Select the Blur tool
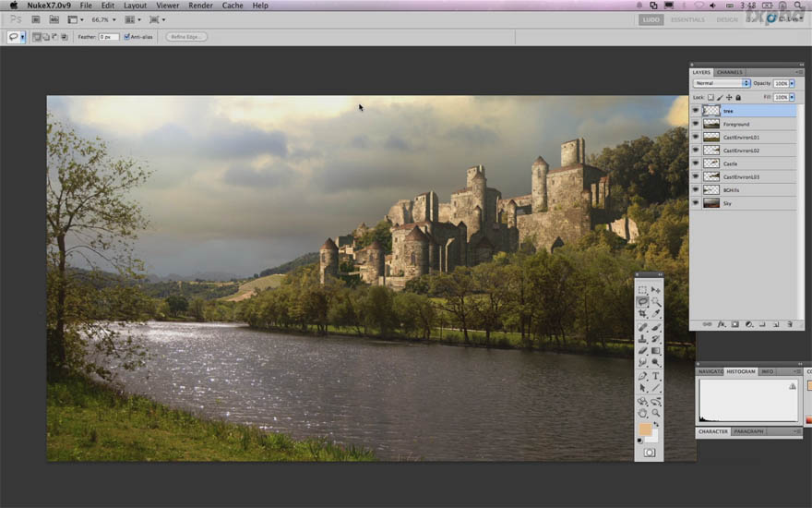The height and width of the screenshot is (508, 812). point(642,362)
